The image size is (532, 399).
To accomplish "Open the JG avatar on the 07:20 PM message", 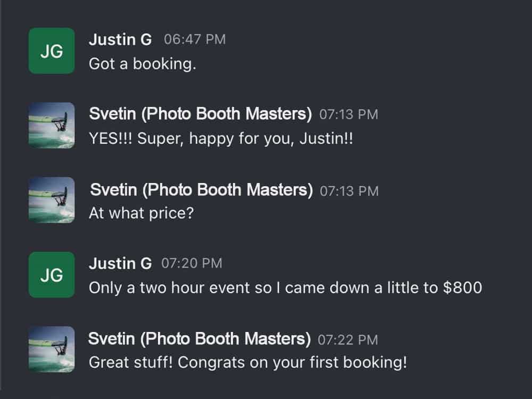I will [x=52, y=275].
